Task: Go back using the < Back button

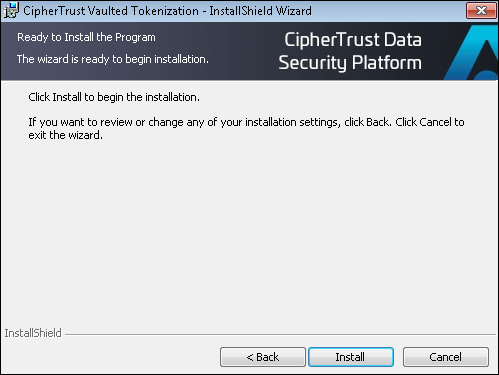Action: [263, 357]
